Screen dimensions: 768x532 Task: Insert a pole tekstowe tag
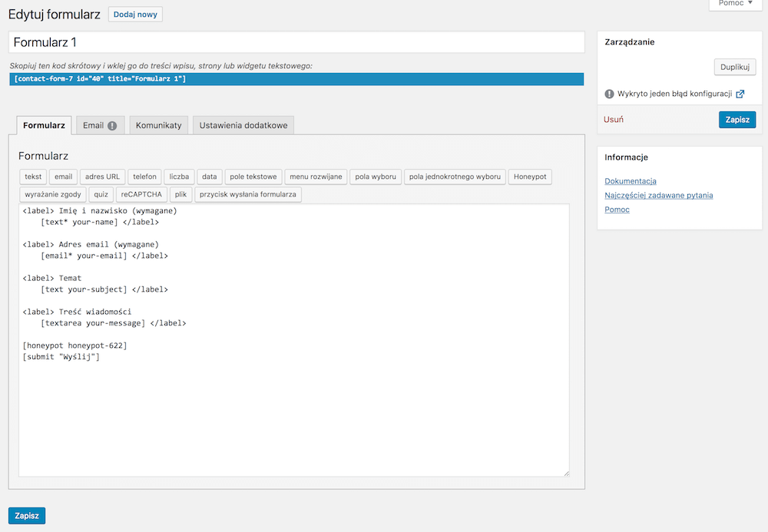click(x=253, y=177)
